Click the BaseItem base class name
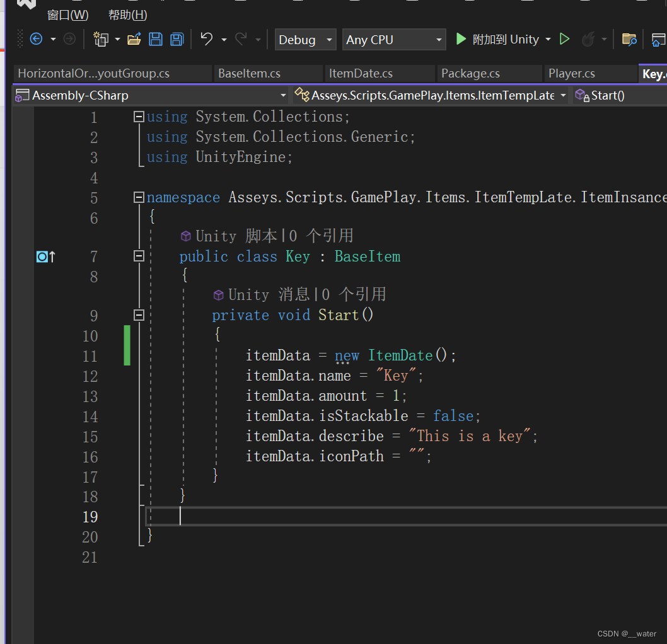Image resolution: width=667 pixels, height=644 pixels. pyautogui.click(x=368, y=256)
